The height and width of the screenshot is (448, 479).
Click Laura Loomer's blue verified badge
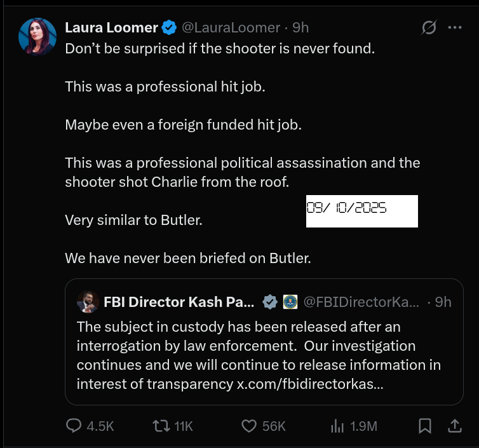(169, 27)
